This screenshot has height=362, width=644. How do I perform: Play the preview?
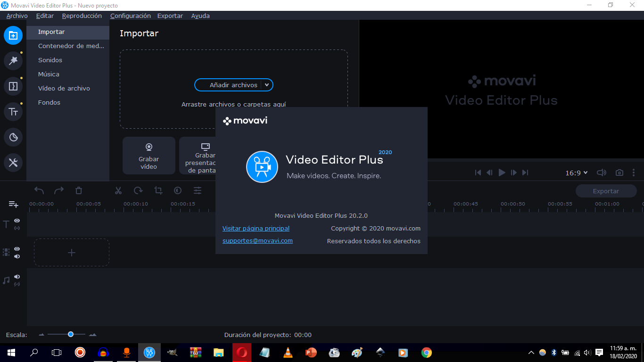502,173
